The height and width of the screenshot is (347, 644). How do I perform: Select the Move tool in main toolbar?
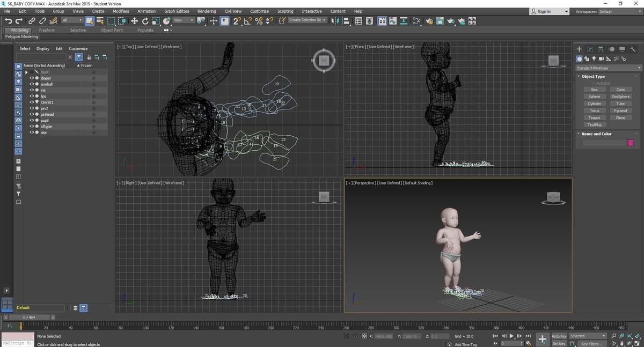[x=134, y=21]
